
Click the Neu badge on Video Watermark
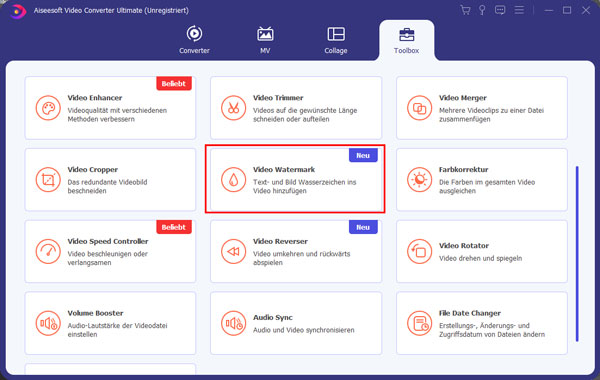click(x=363, y=155)
